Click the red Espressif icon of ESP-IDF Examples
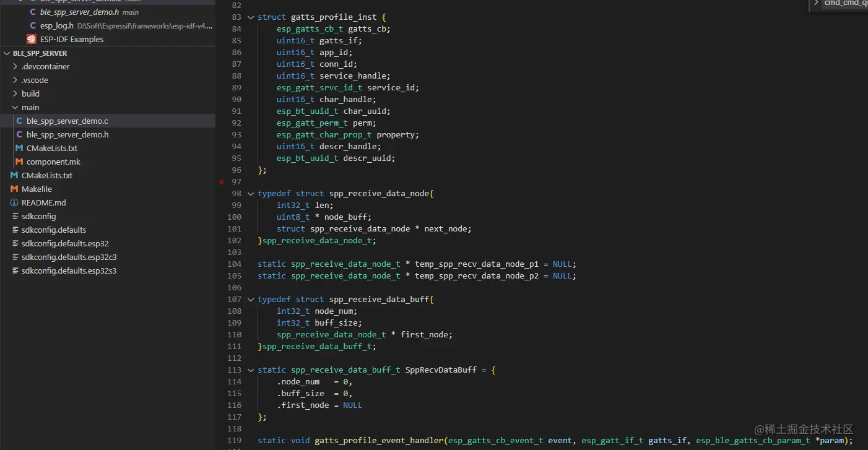 tap(32, 39)
